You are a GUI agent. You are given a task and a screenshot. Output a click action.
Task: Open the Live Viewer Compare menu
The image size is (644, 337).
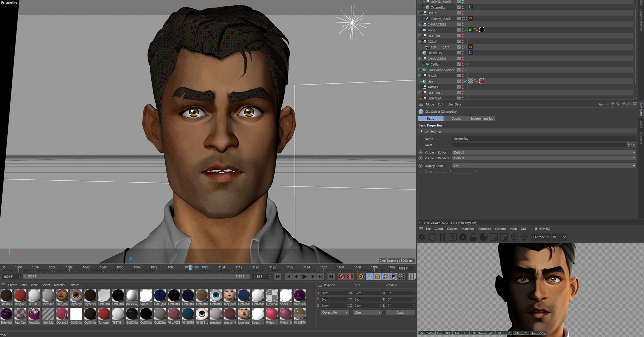484,229
